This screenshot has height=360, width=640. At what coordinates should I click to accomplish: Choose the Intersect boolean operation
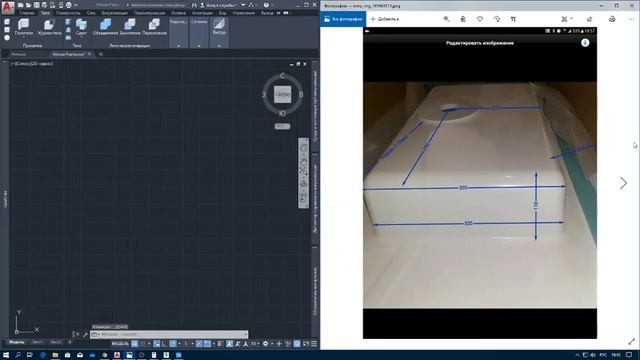click(x=154, y=27)
